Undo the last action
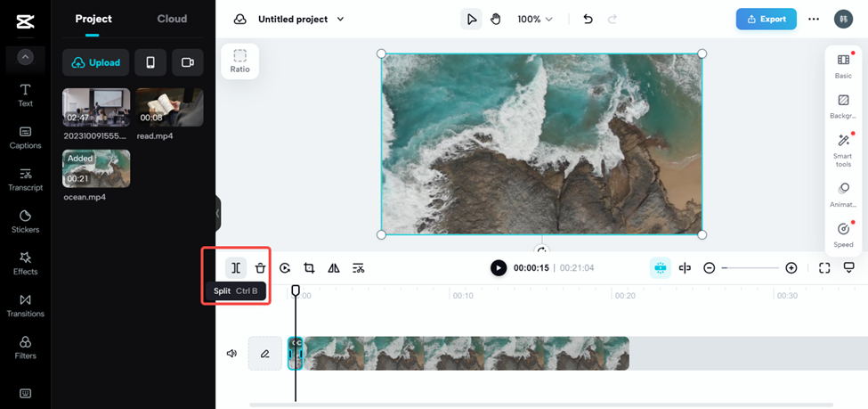Viewport: 868px width, 409px height. pyautogui.click(x=588, y=19)
